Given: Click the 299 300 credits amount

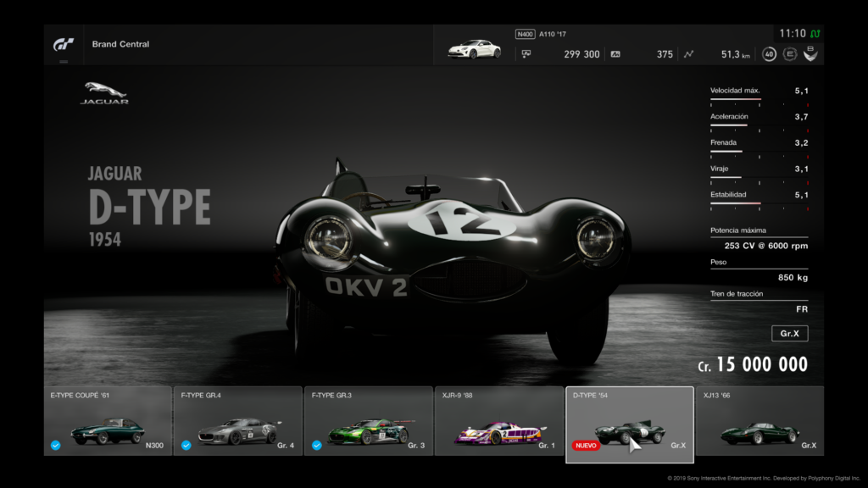Looking at the screenshot, I should point(581,54).
